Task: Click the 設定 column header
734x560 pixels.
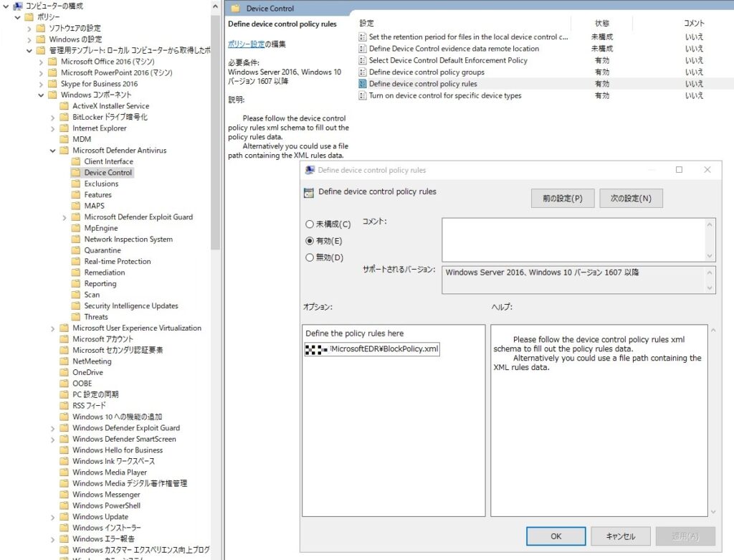Action: click(x=367, y=23)
